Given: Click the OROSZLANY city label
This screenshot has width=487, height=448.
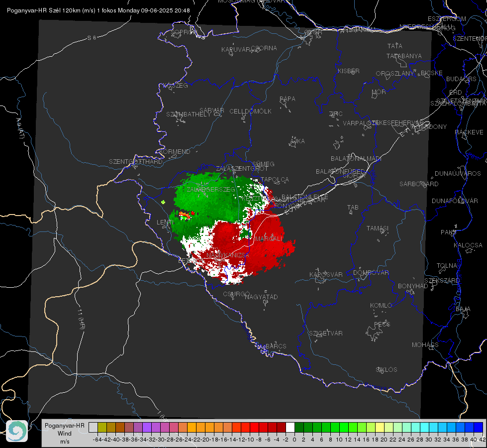Looking at the screenshot, I should tap(395, 73).
